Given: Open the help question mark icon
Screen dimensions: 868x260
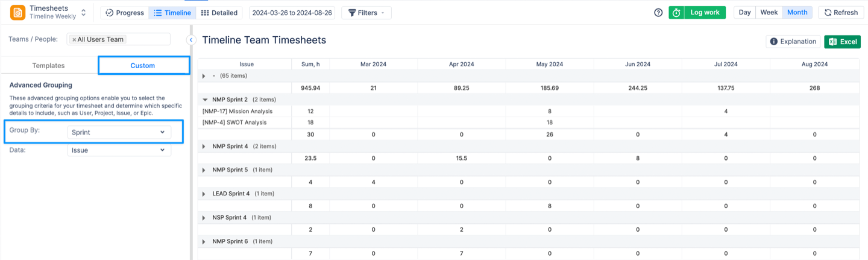Looking at the screenshot, I should 658,13.
